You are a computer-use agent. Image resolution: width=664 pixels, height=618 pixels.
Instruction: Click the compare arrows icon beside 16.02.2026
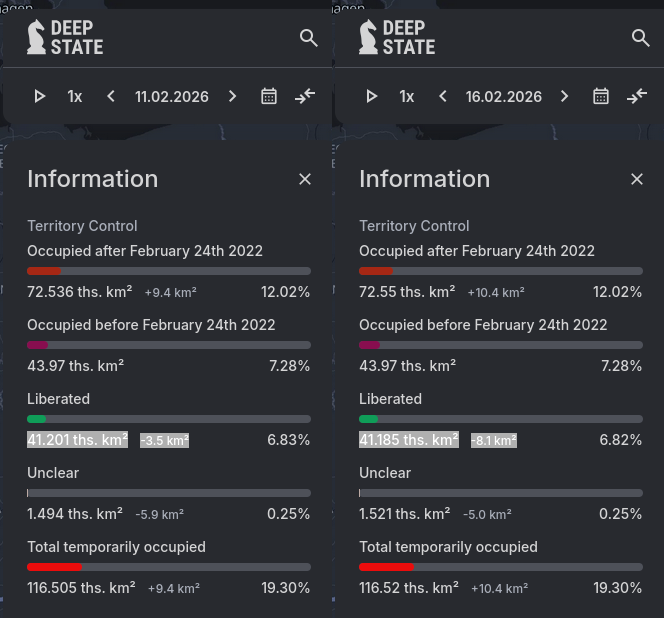pyautogui.click(x=637, y=96)
